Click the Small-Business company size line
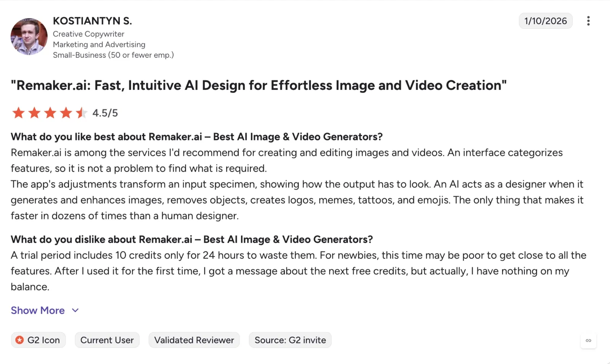This screenshot has height=364, width=610. 113,55
